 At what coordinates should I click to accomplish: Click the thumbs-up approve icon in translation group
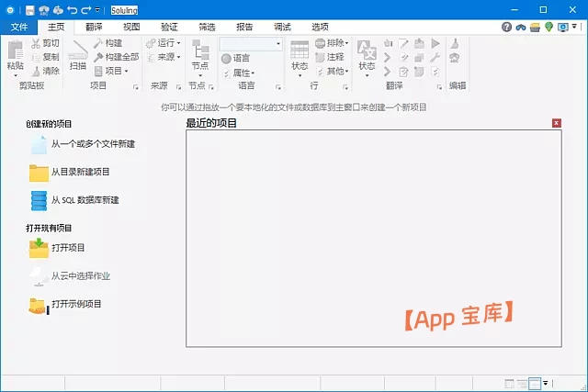pos(388,43)
